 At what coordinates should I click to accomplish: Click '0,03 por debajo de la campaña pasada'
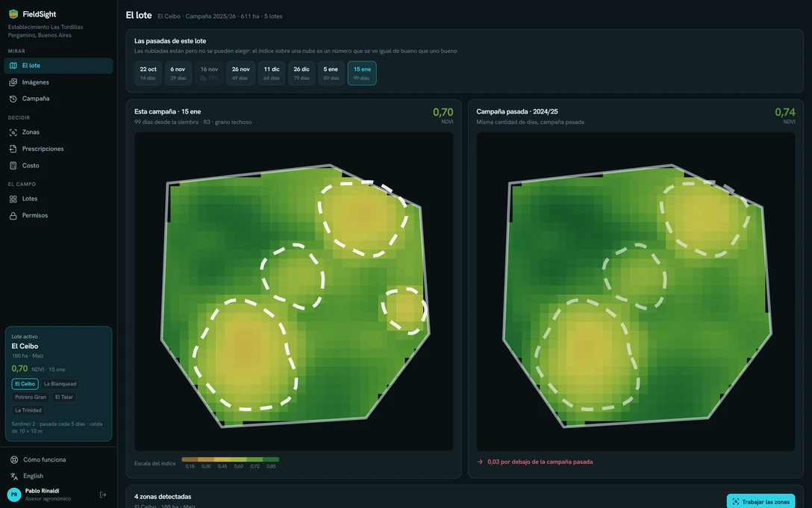[x=540, y=462]
